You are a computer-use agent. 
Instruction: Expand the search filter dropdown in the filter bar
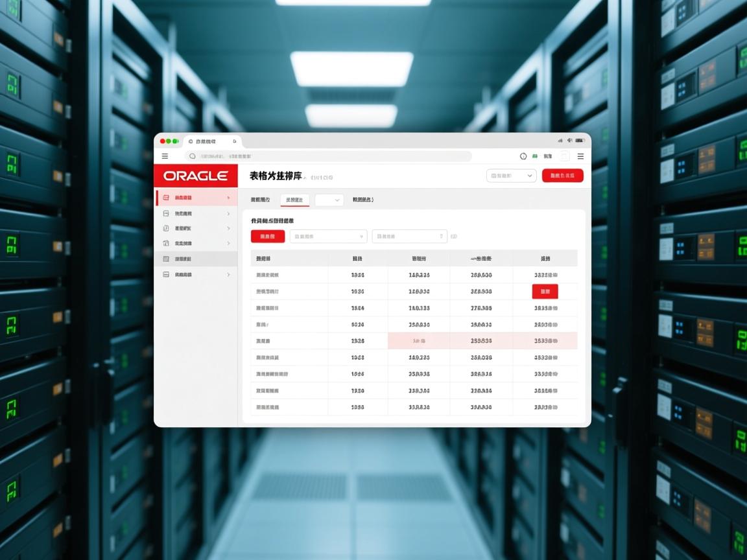pyautogui.click(x=328, y=236)
